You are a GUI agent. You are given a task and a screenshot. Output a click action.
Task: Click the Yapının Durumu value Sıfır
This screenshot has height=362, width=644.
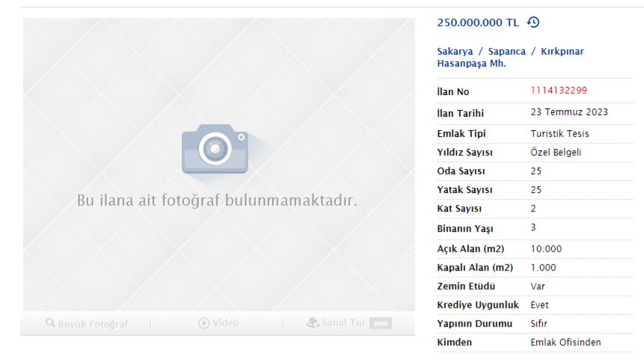539,324
